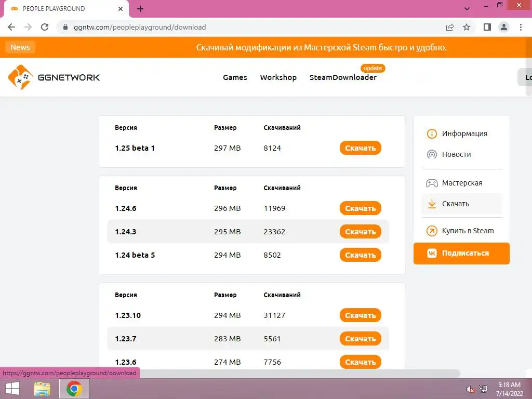Click the Мастерская text link
532x399 pixels.
462,183
